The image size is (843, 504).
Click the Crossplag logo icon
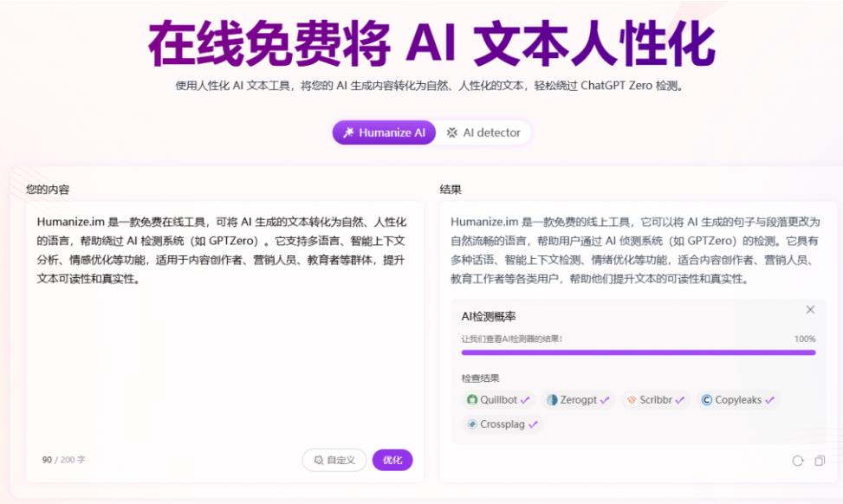[x=472, y=424]
